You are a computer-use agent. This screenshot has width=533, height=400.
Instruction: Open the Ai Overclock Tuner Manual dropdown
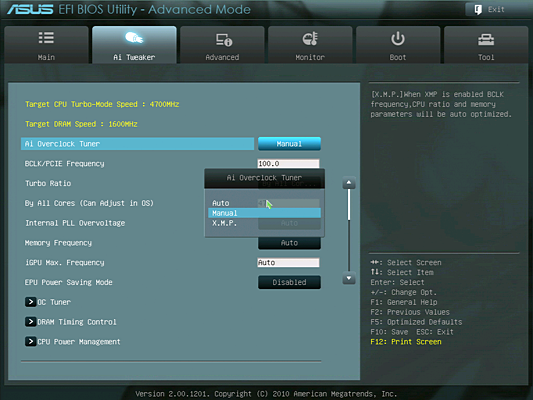(x=289, y=144)
